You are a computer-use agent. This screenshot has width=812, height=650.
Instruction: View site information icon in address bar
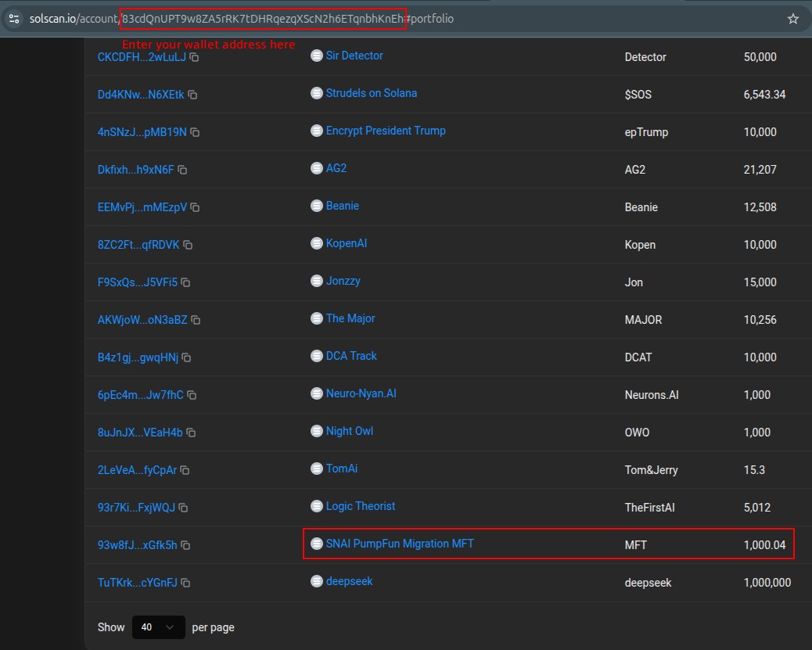(14, 19)
